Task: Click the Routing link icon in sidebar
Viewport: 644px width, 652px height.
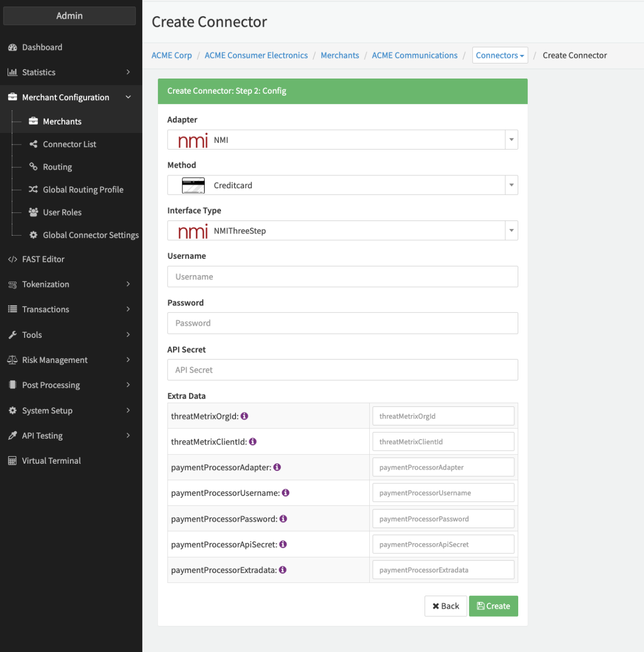Action: click(33, 167)
